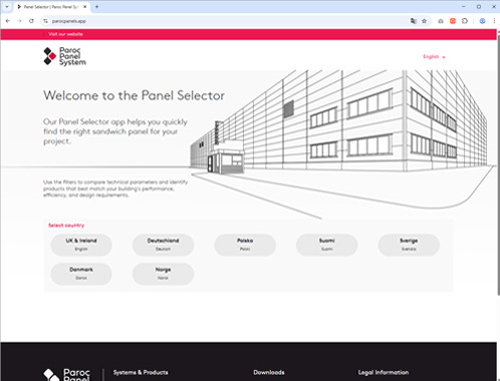
Task: Click the Select country label
Action: (66, 225)
